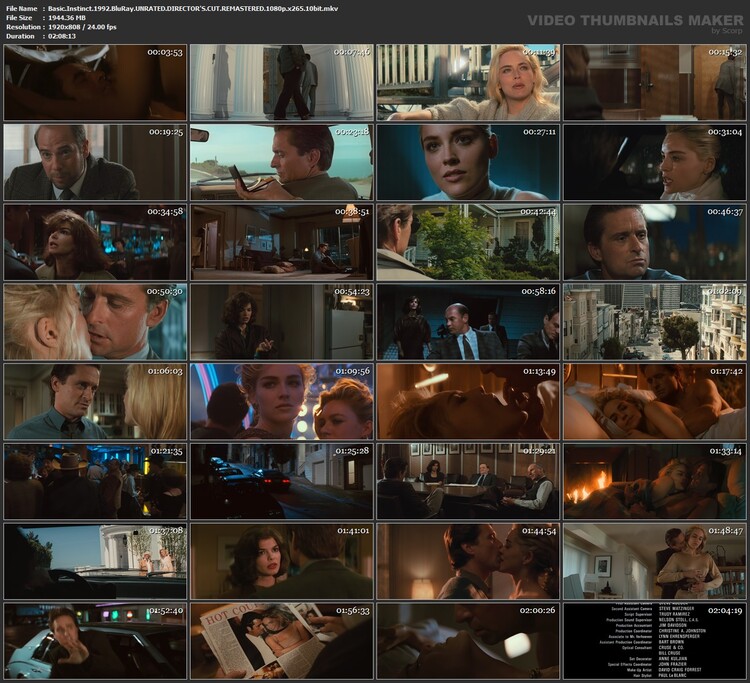Click the 01:52:40 thumbnail by police car
750x683 pixels.
[x=95, y=640]
